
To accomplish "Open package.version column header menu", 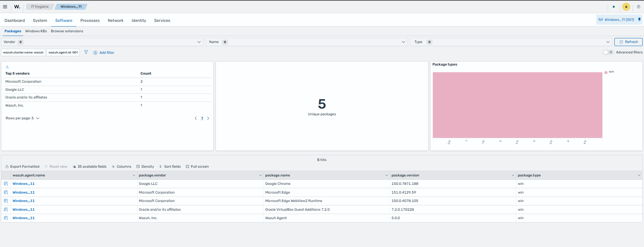I will (513, 175).
